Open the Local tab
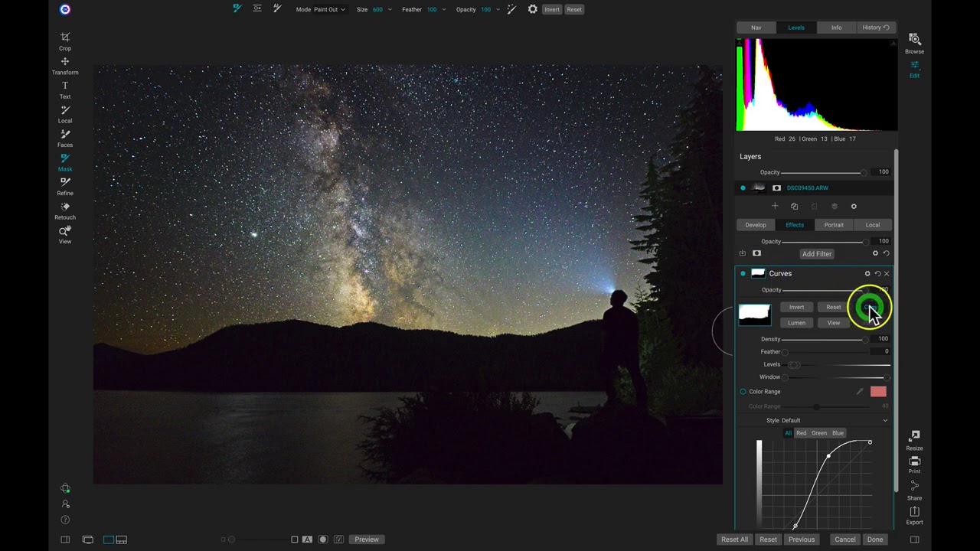Viewport: 980px width, 551px height. point(873,225)
